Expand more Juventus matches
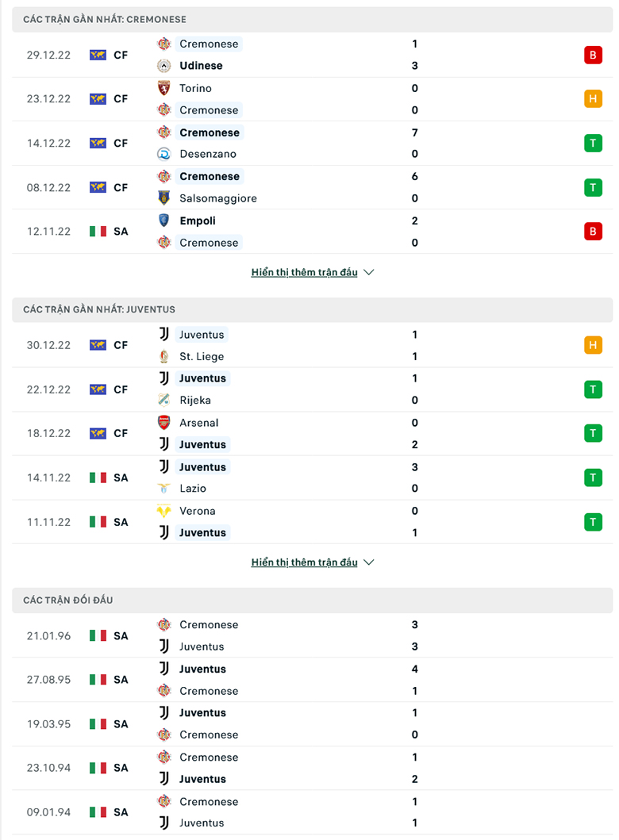 tap(305, 562)
